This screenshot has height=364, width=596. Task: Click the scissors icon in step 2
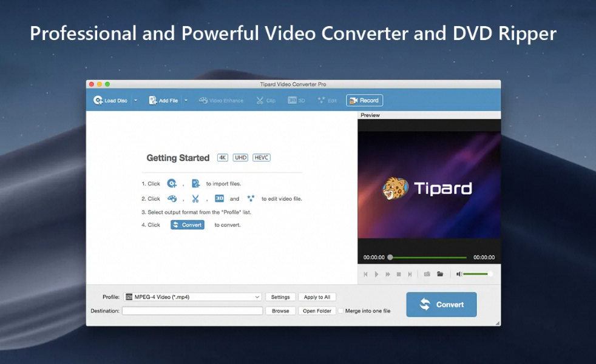[195, 198]
